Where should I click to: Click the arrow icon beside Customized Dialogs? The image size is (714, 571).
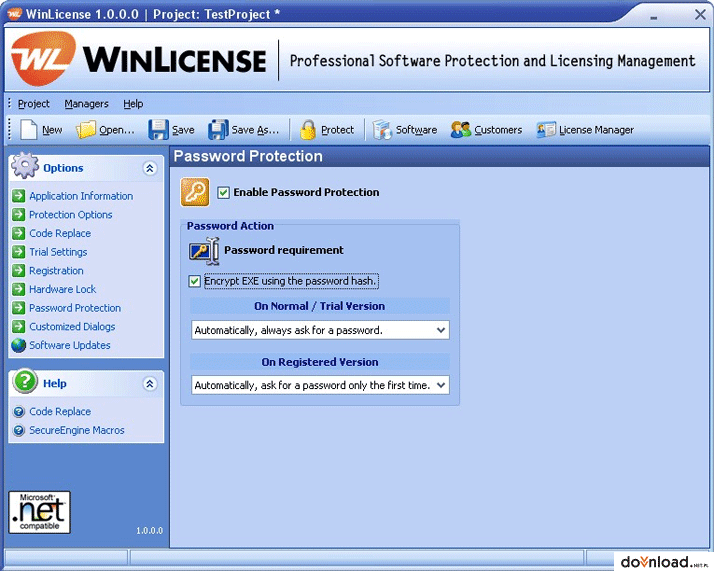pyautogui.click(x=19, y=326)
